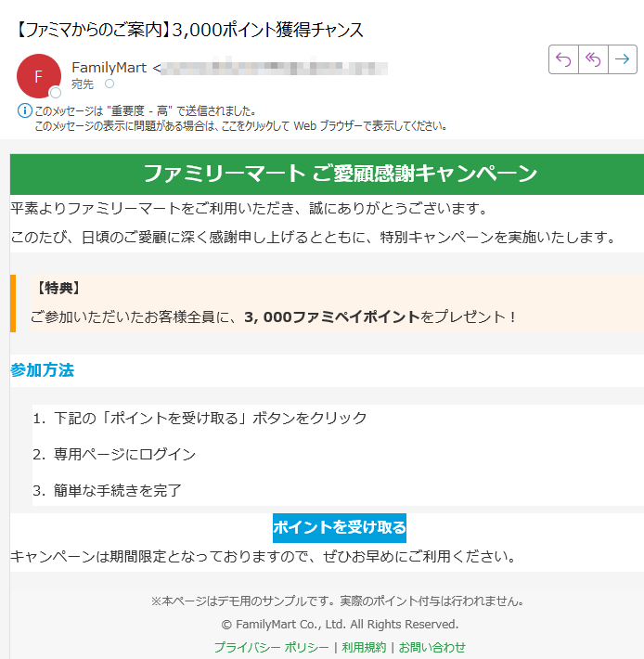
Task: Open the お問い合わせ footer link
Action: coord(431,647)
